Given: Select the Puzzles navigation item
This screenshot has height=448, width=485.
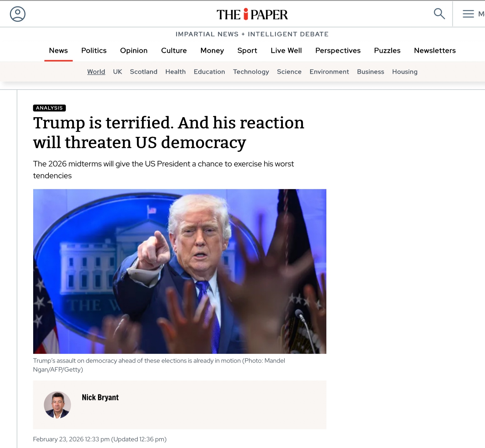Looking at the screenshot, I should click(387, 51).
